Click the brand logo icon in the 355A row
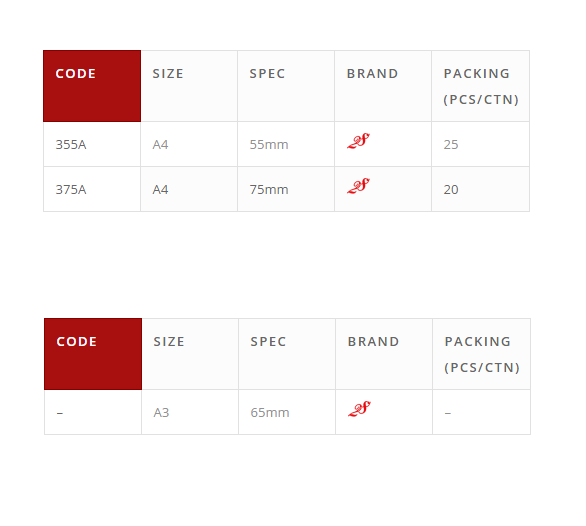Image resolution: width=586 pixels, height=526 pixels. [x=358, y=141]
